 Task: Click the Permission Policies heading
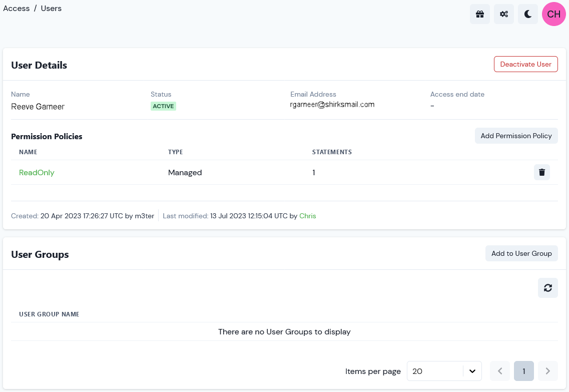[47, 137]
